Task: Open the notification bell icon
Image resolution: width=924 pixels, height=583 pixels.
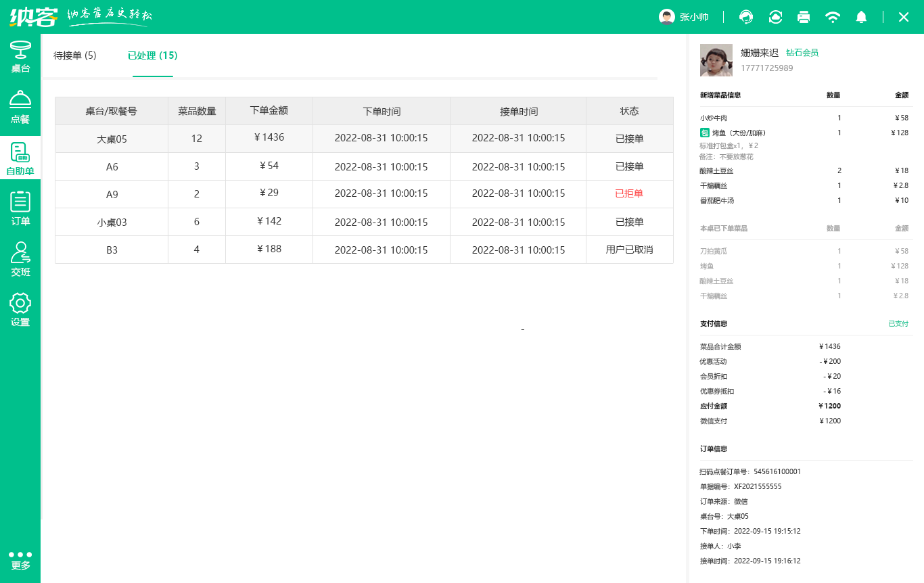Action: click(x=861, y=16)
